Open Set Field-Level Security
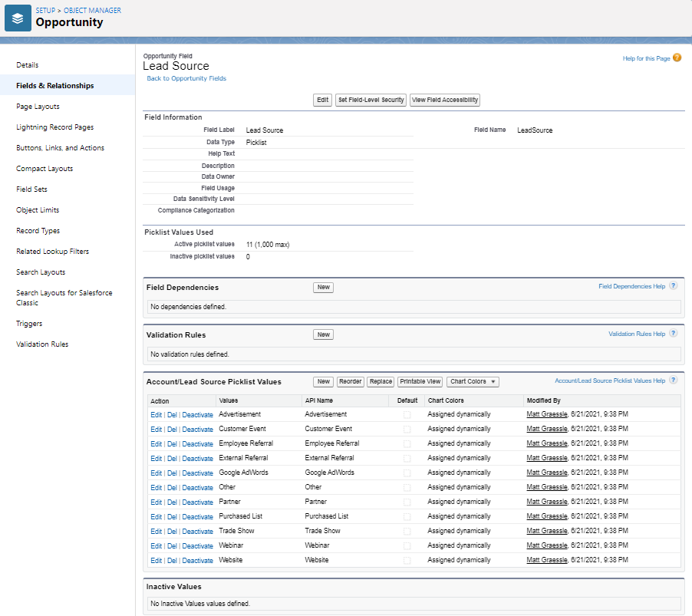This screenshot has height=616, width=692. click(371, 100)
